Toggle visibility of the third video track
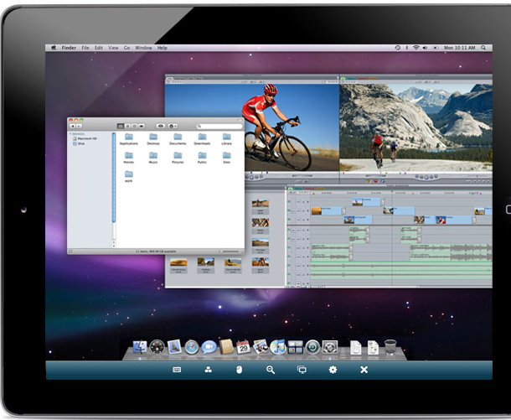Viewport: 511px width, 420px height. pyautogui.click(x=289, y=220)
